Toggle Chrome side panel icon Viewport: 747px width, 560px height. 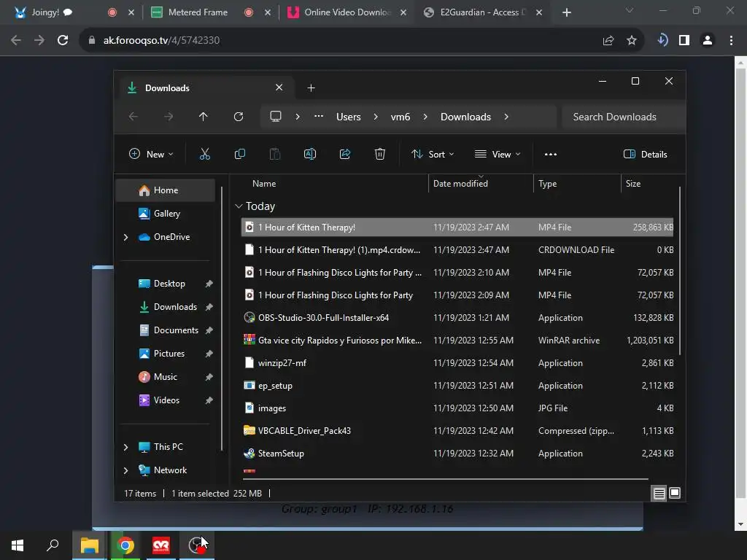[684, 40]
